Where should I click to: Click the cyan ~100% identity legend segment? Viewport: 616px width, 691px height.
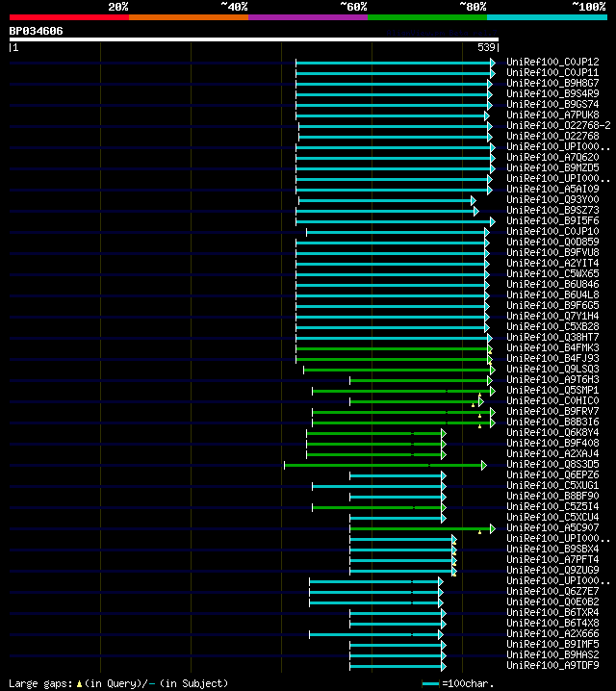point(548,17)
